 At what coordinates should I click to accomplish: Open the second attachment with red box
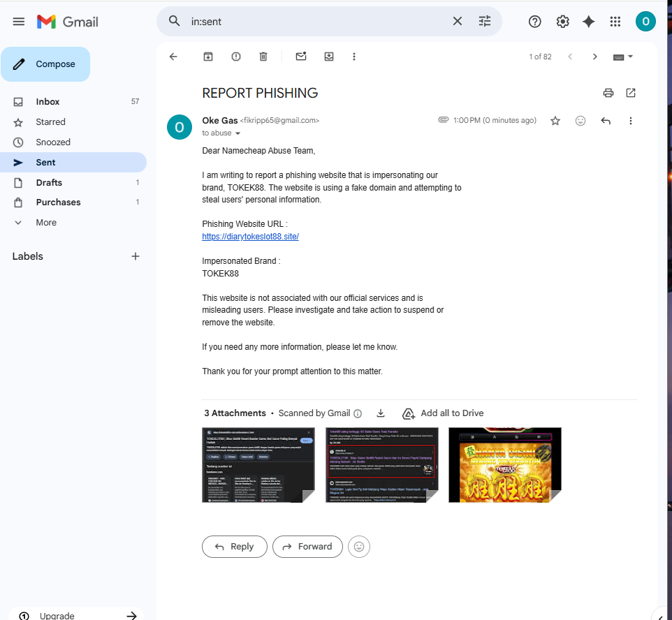point(381,465)
